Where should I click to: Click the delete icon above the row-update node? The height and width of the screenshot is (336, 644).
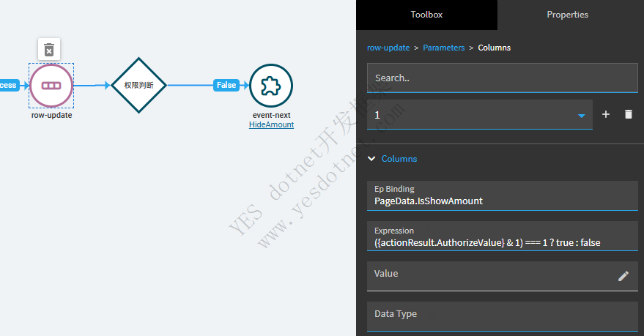click(49, 50)
